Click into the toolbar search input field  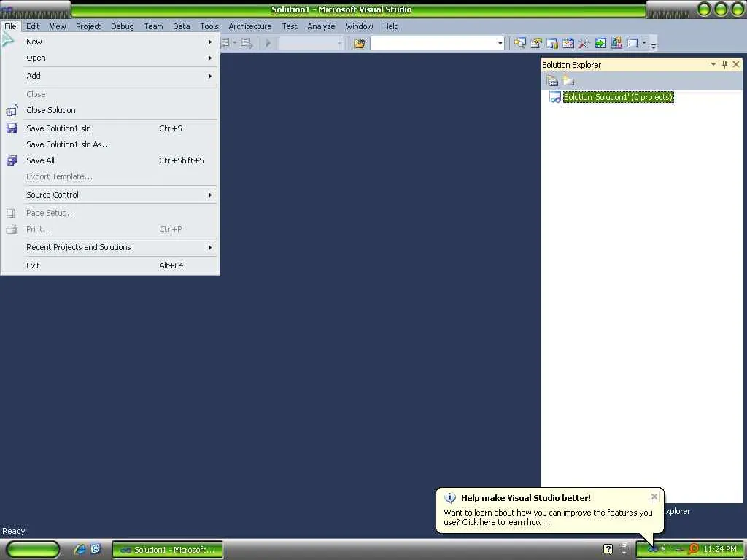click(x=433, y=43)
